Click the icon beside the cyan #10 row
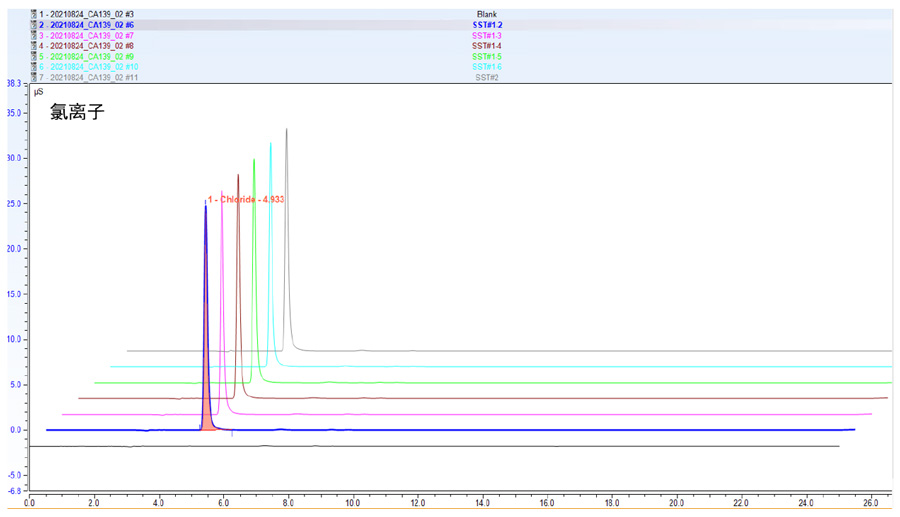Image resolution: width=900 pixels, height=517 pixels. pos(33,67)
